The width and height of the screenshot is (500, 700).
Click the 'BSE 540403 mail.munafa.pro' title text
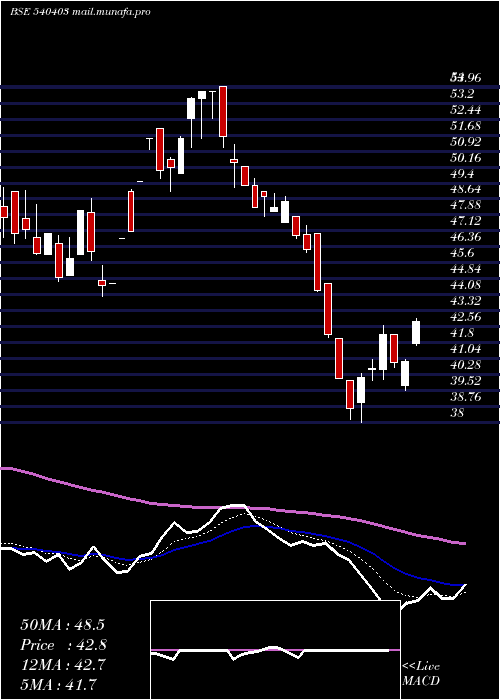click(x=80, y=12)
